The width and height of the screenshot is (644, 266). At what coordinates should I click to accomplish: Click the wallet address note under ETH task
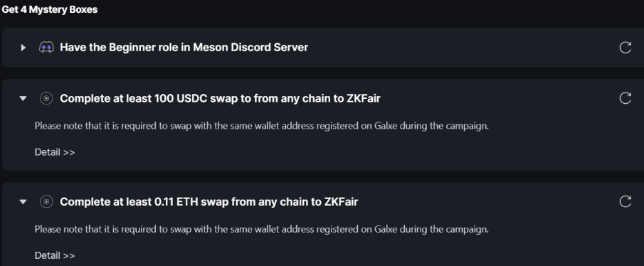[262, 229]
